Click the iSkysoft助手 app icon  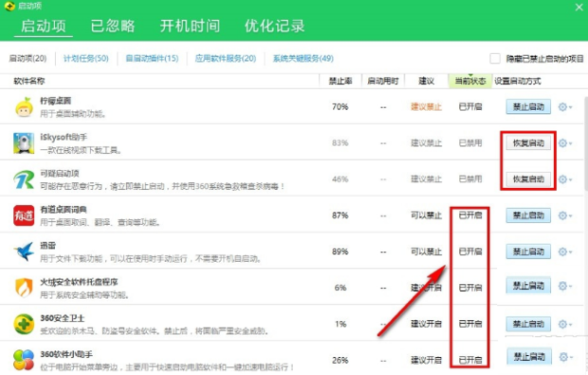point(24,143)
